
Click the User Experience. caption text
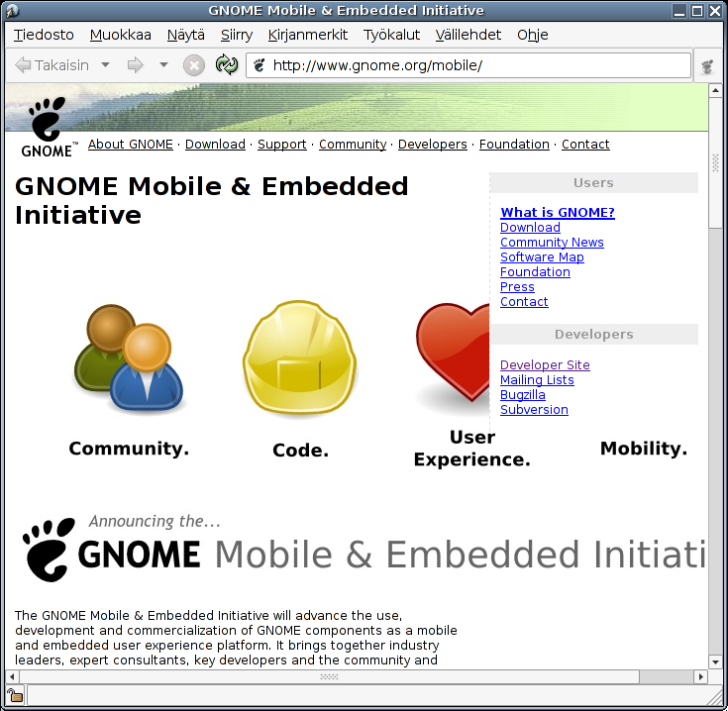(x=471, y=449)
